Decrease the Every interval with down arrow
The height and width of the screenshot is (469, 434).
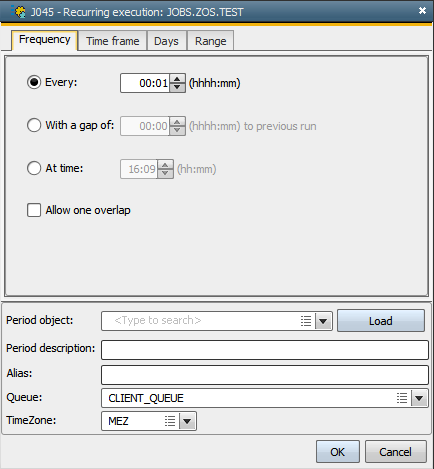(177, 87)
